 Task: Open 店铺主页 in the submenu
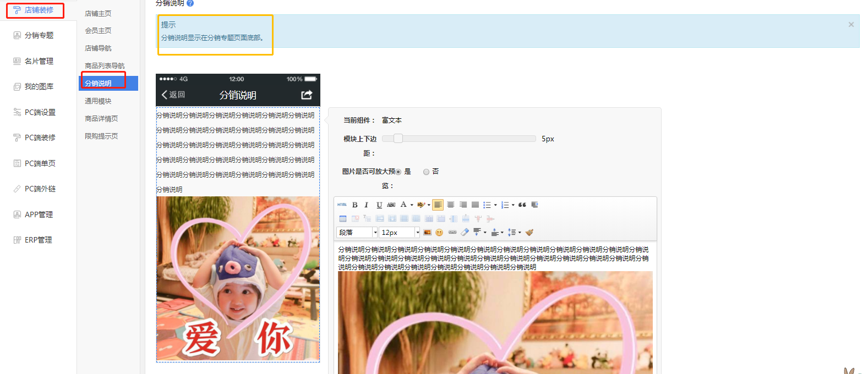pyautogui.click(x=98, y=13)
